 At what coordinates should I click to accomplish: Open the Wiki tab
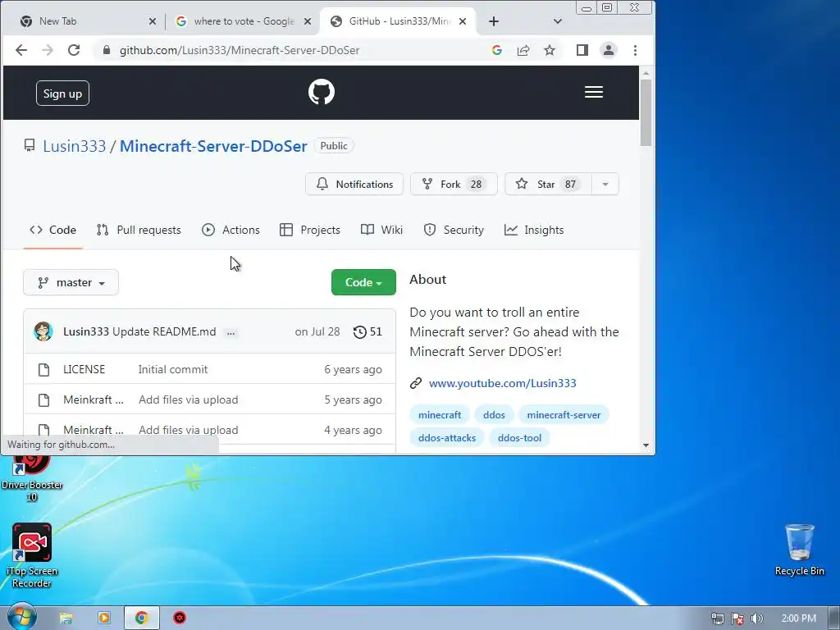click(381, 230)
